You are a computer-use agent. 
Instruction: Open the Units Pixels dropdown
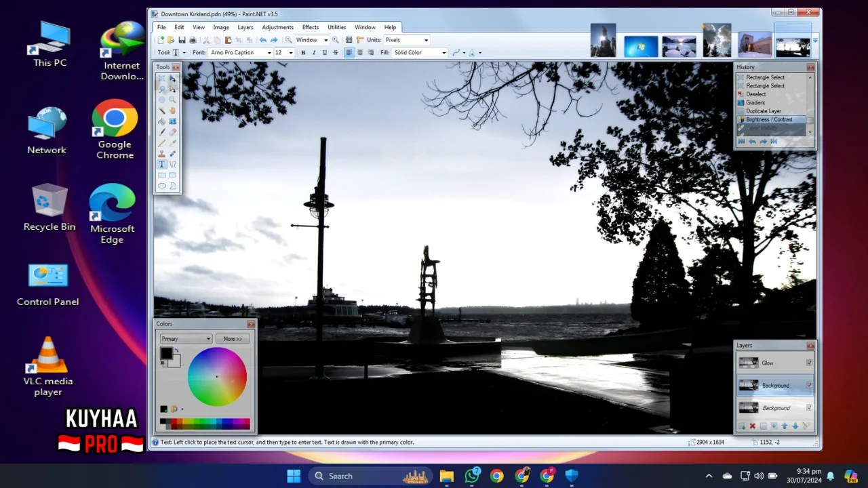(426, 40)
